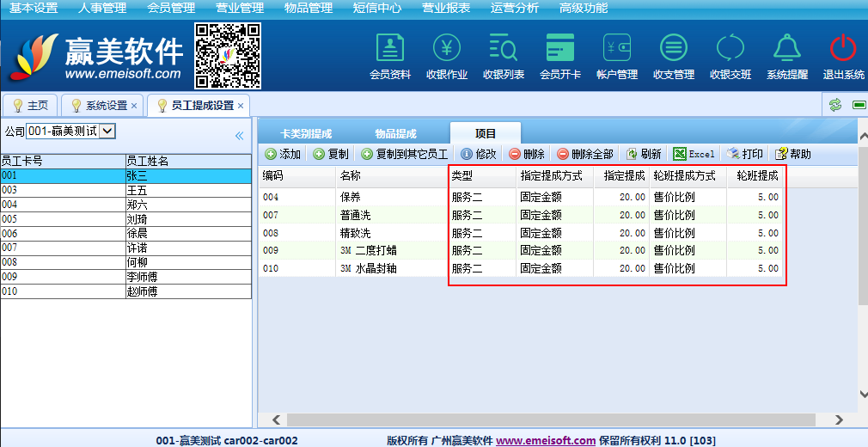This screenshot has width=868, height=447.
Task: Click the 复制到其它员工 button
Action: [x=404, y=154]
